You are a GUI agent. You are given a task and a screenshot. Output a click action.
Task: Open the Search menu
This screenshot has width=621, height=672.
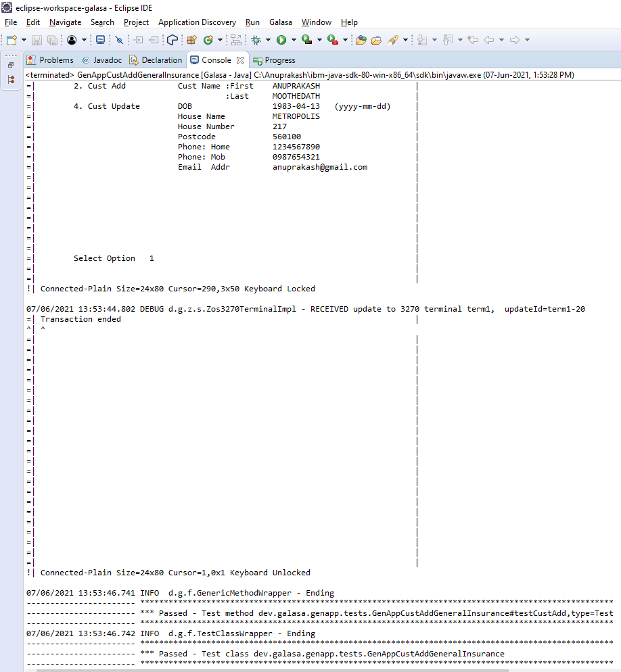(102, 22)
